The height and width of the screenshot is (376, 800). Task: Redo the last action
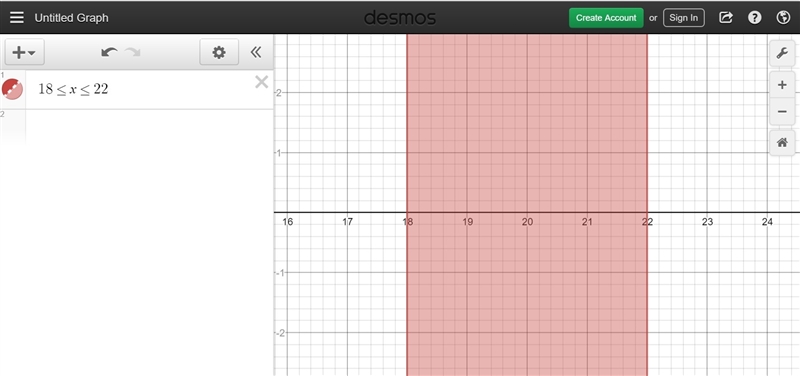pos(133,52)
